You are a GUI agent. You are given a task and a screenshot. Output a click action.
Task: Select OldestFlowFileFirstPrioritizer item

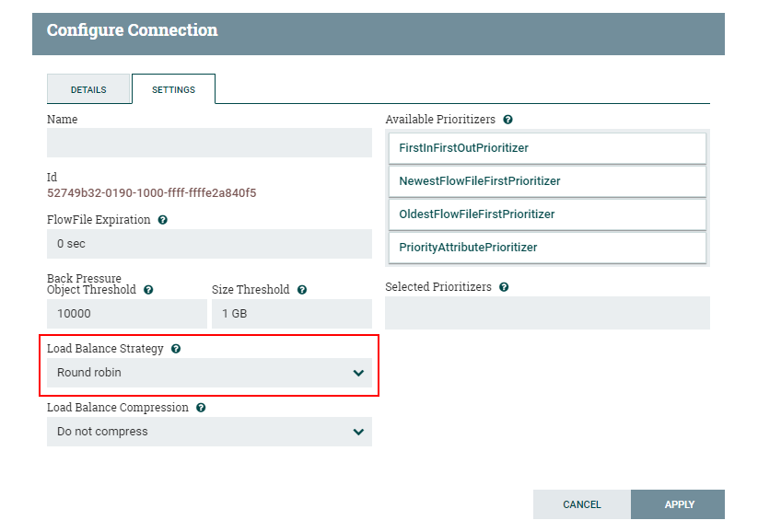point(547,214)
